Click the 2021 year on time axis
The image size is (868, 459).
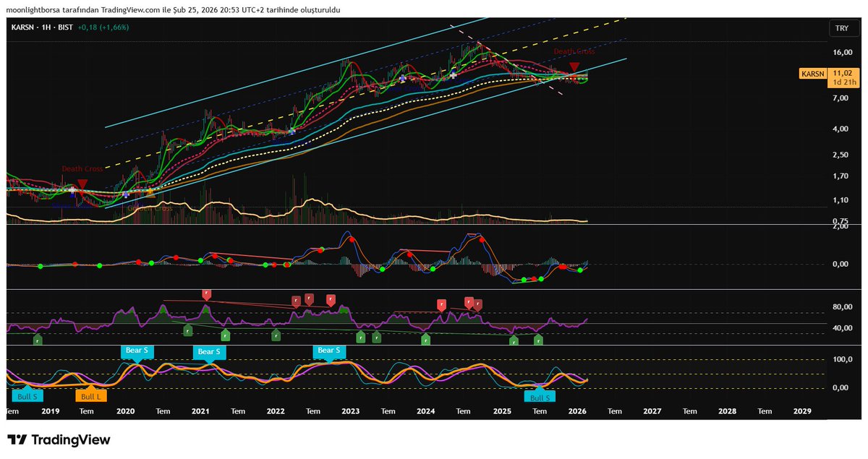(200, 411)
